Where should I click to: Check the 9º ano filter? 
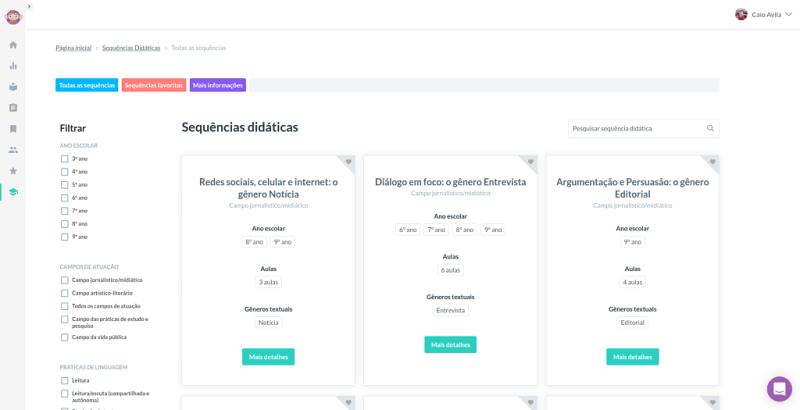[x=65, y=237]
